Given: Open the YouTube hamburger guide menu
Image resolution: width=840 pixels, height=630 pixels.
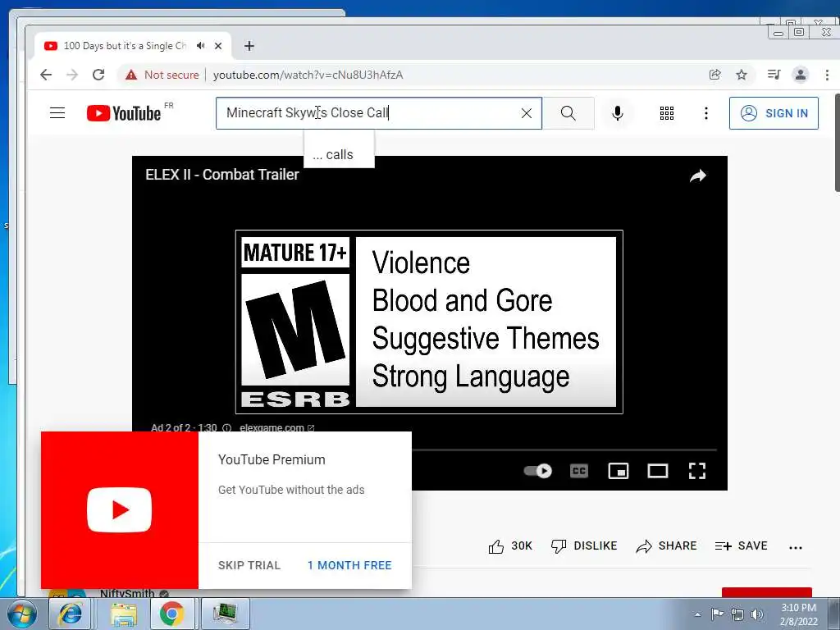Looking at the screenshot, I should (57, 113).
